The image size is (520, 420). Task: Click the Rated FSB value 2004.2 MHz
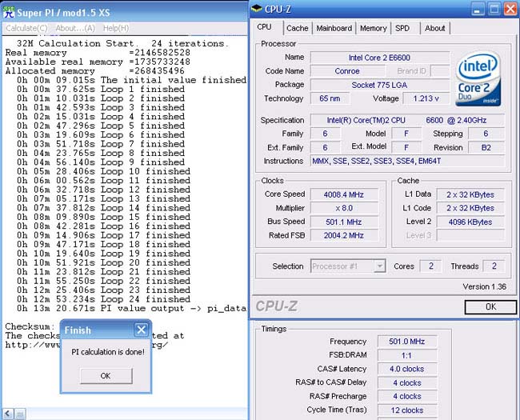(x=344, y=235)
